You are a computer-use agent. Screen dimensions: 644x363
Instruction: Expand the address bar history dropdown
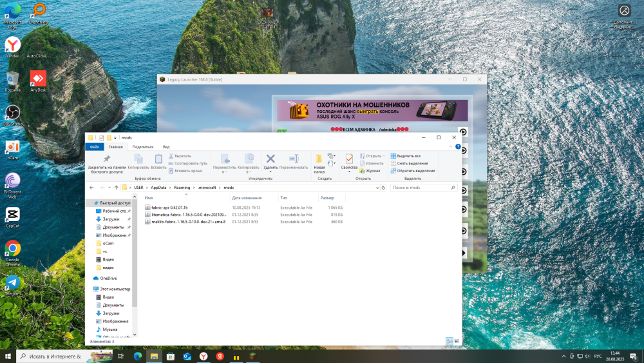click(x=377, y=188)
